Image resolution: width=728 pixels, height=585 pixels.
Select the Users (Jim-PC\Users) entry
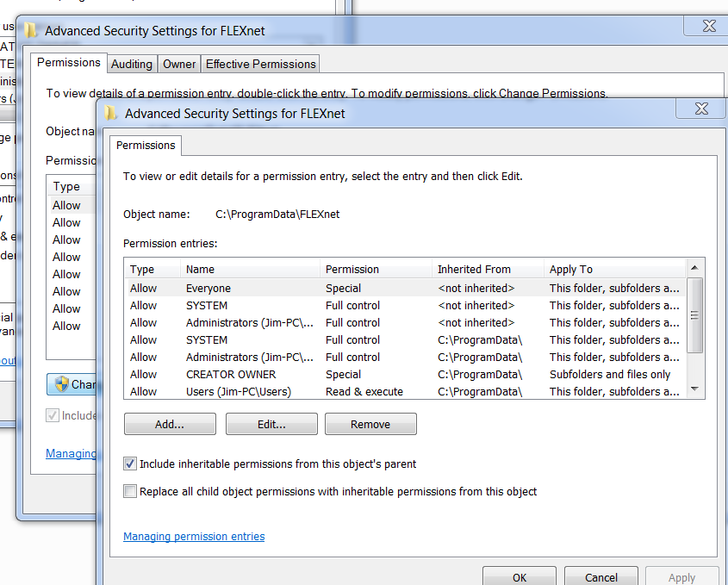pos(405,391)
